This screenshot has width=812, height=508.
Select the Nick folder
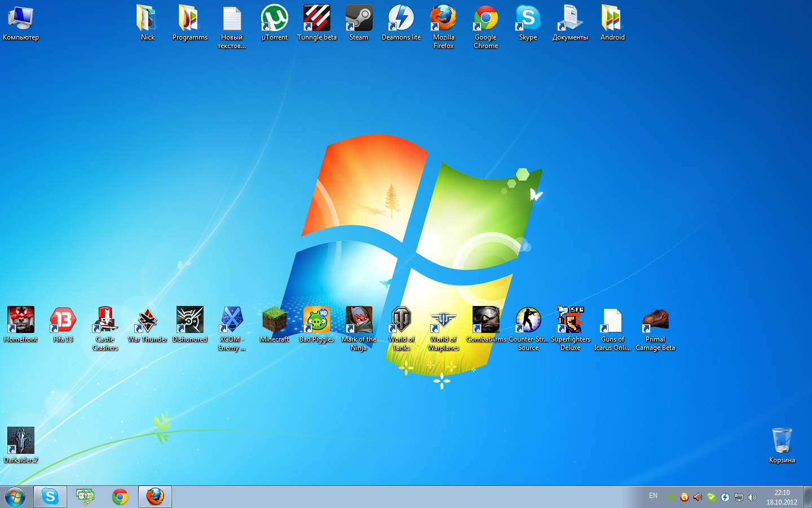[x=148, y=23]
